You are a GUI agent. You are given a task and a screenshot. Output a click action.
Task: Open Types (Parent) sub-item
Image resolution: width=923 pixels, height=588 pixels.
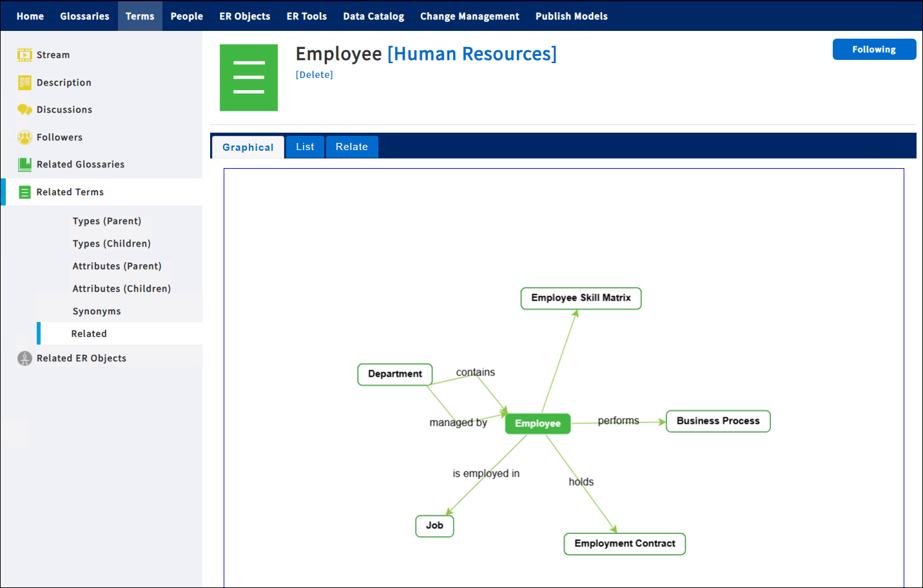[x=107, y=221]
